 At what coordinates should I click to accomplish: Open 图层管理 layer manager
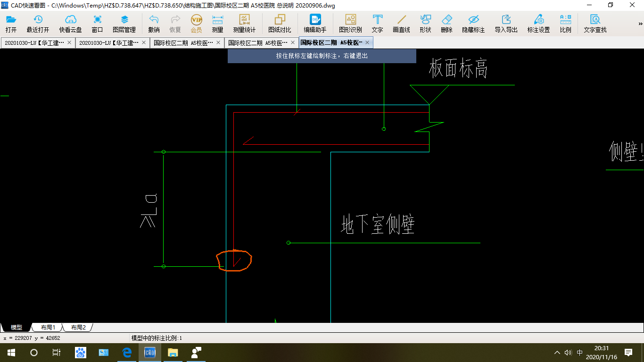pos(124,24)
